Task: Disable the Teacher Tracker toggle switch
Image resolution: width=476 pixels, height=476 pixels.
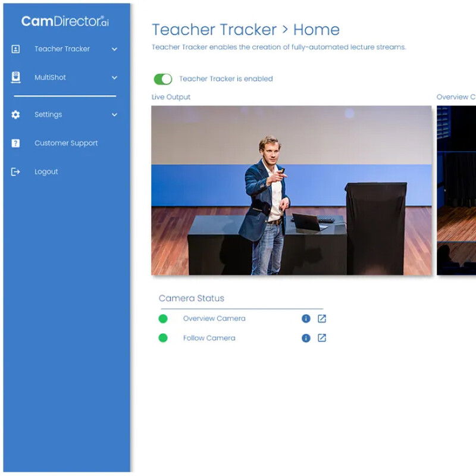Action: click(163, 79)
